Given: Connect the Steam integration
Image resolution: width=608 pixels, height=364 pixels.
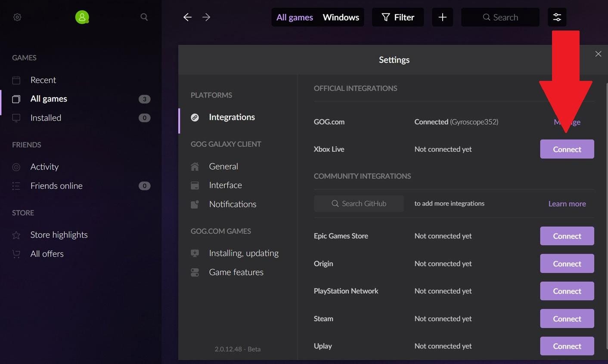Looking at the screenshot, I should tap(567, 319).
